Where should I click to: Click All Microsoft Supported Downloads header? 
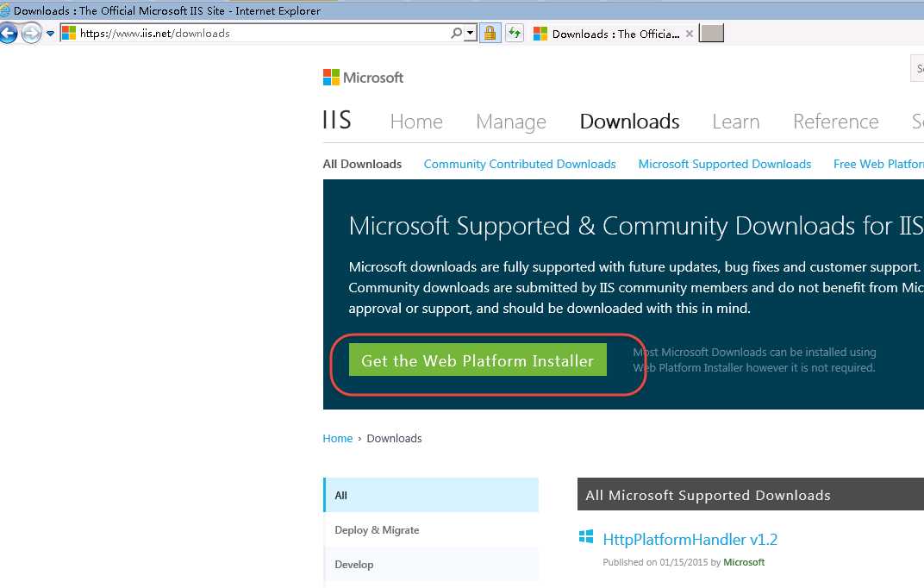click(x=750, y=494)
